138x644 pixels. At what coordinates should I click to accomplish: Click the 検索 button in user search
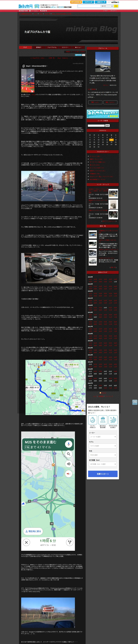(x=107, y=125)
